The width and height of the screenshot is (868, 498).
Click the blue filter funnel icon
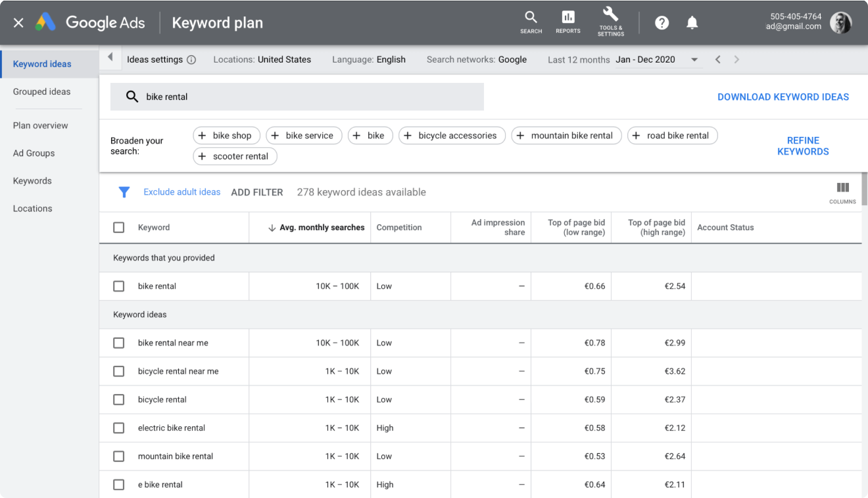[124, 192]
